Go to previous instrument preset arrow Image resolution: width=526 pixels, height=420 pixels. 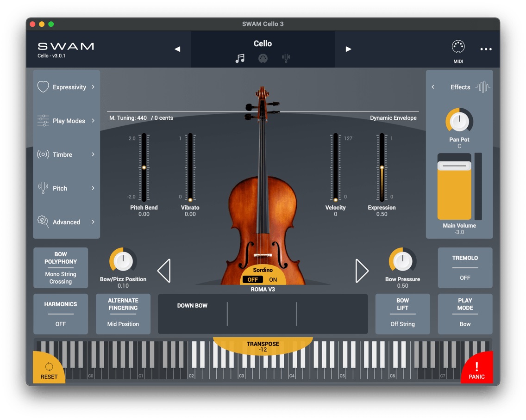point(177,49)
